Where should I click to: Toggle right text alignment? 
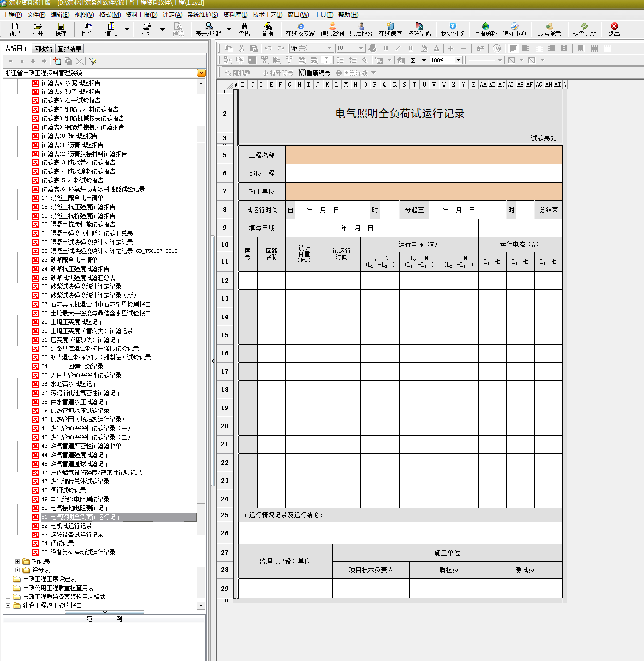tap(552, 48)
